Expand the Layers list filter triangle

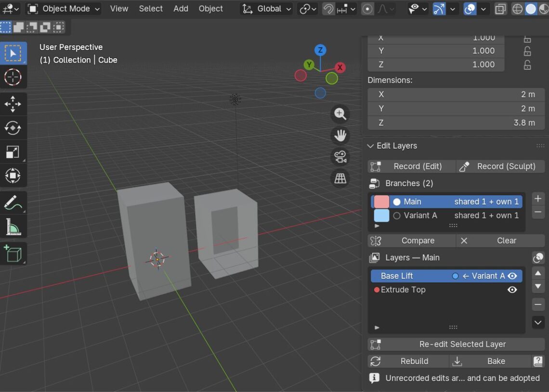[377, 328]
